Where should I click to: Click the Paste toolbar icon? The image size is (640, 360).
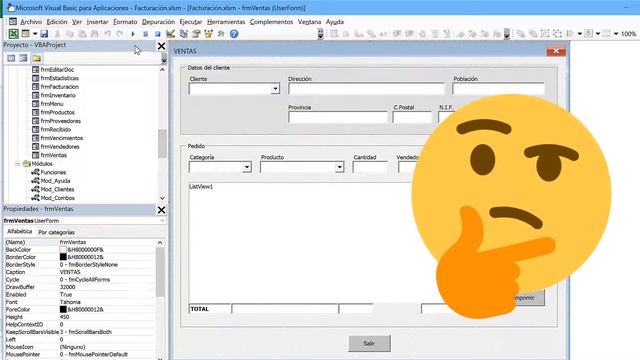[x=82, y=34]
